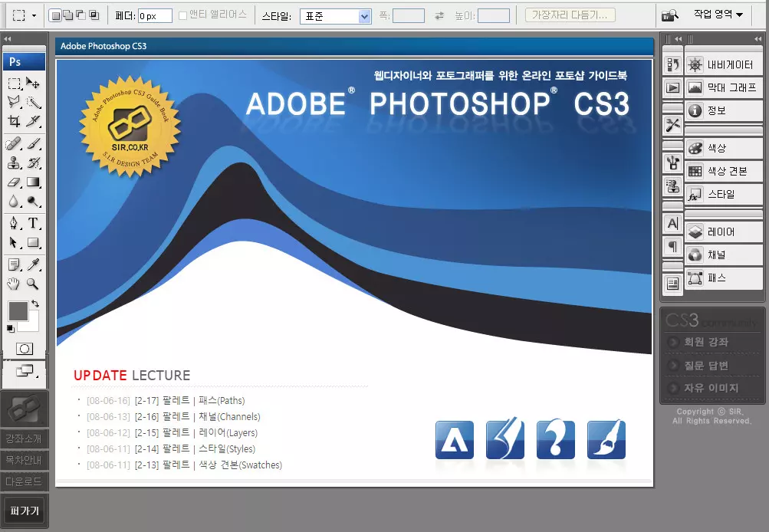This screenshot has width=769, height=532.
Task: Select the Notes tool
Action: point(15,264)
